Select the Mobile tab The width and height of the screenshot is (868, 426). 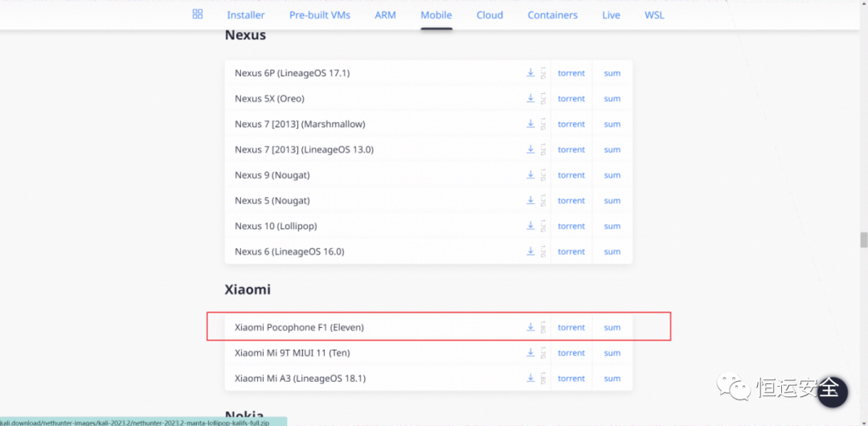click(x=436, y=15)
